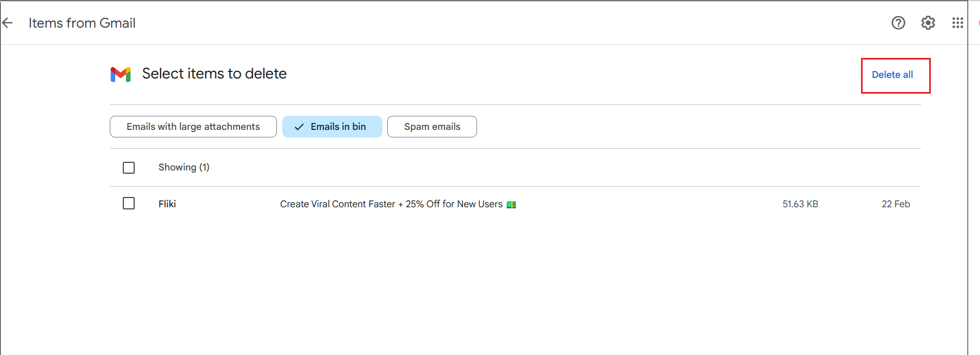
Task: Click the Select items to delete heading
Action: (x=214, y=74)
